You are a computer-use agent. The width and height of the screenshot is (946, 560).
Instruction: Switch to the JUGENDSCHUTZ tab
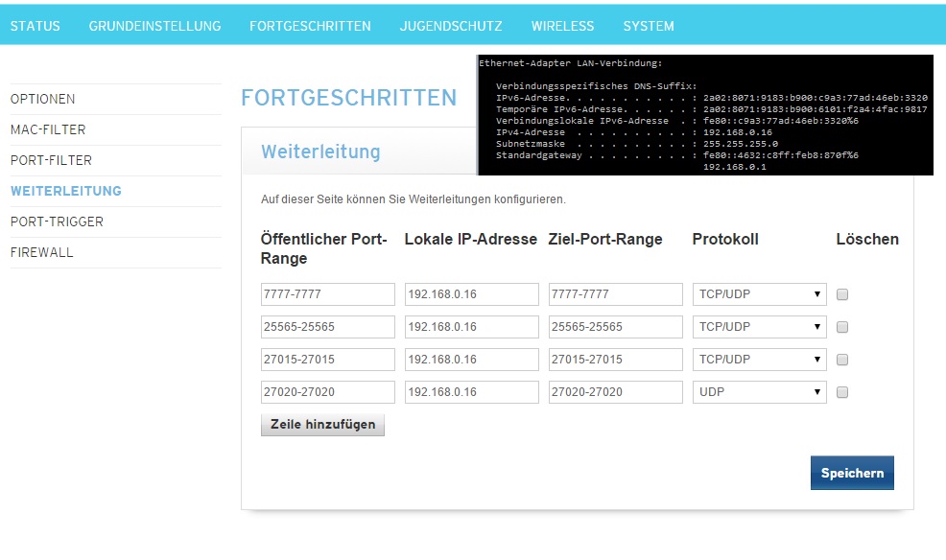pyautogui.click(x=451, y=26)
